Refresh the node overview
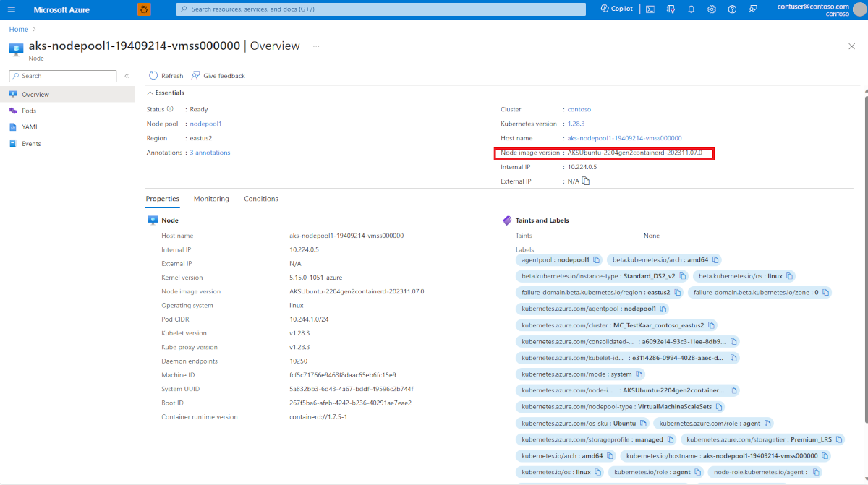 (x=166, y=75)
